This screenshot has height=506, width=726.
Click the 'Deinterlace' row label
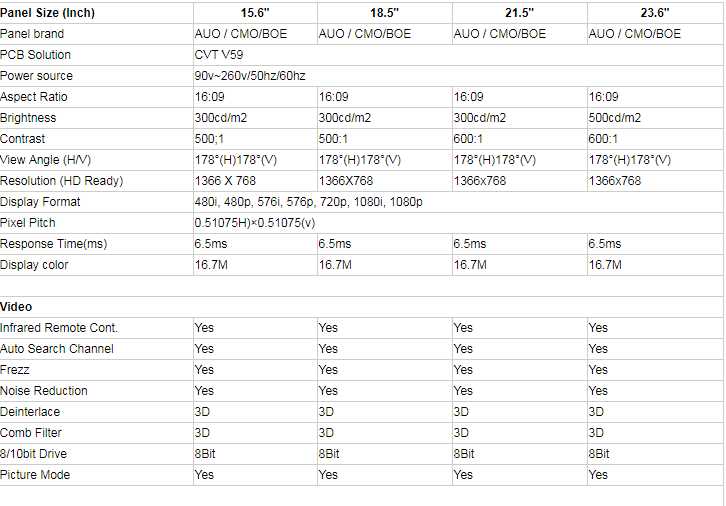30,412
